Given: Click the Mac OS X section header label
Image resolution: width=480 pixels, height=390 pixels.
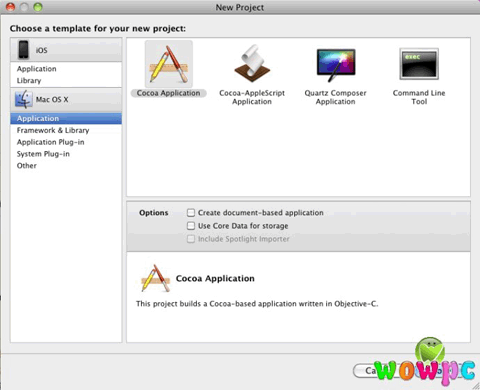Looking at the screenshot, I should tap(52, 99).
